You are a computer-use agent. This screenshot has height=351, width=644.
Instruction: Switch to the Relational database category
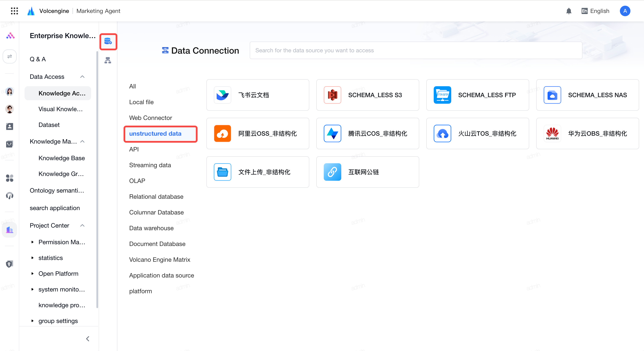tap(156, 197)
